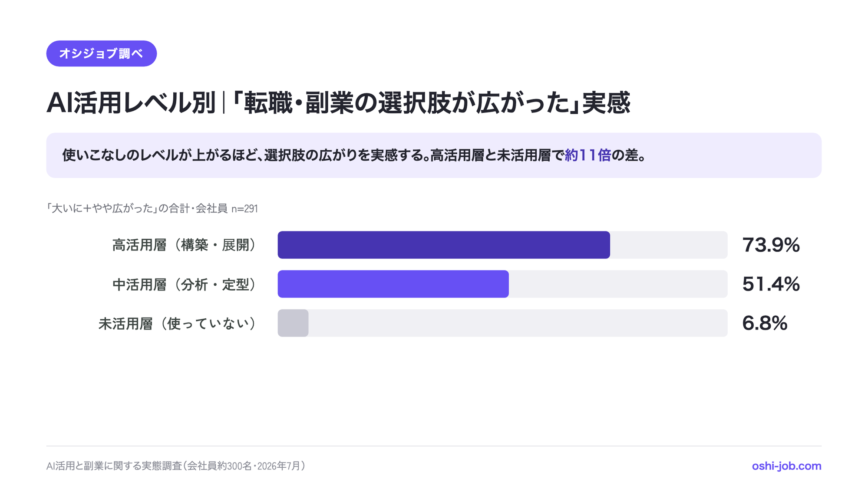Select the 51.4% value label
The width and height of the screenshot is (868, 492).
click(771, 284)
